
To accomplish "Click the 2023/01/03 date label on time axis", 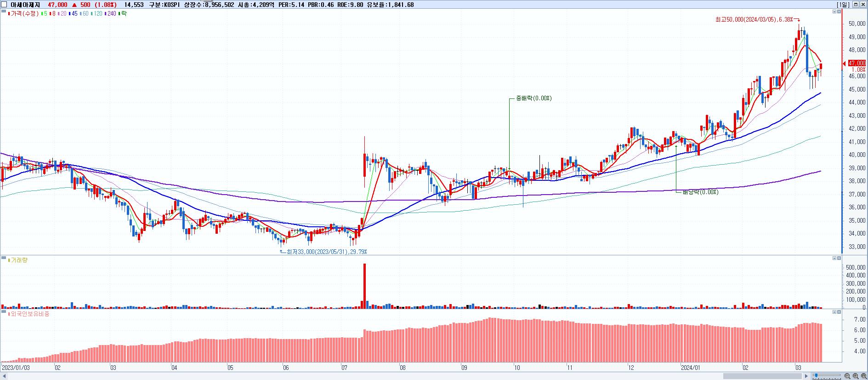I will 16,368.
